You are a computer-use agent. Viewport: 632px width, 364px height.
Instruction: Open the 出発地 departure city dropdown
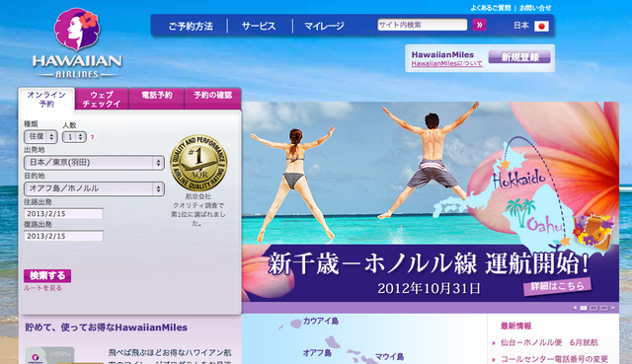(x=94, y=163)
